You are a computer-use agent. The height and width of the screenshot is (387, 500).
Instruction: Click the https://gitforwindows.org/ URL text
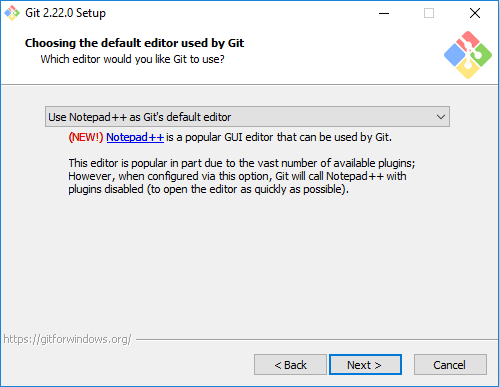pos(67,339)
